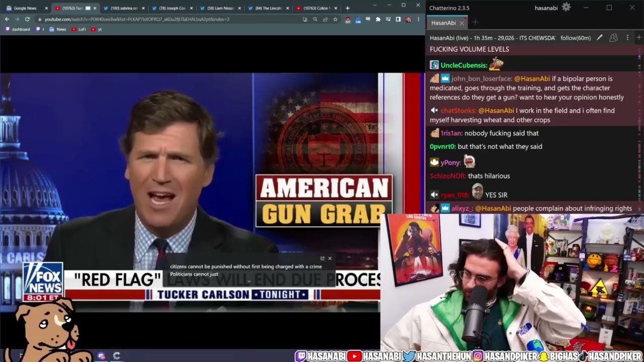644x362 pixels.
Task: Click the zoom magnifier icon in address bar
Action: click(315, 19)
